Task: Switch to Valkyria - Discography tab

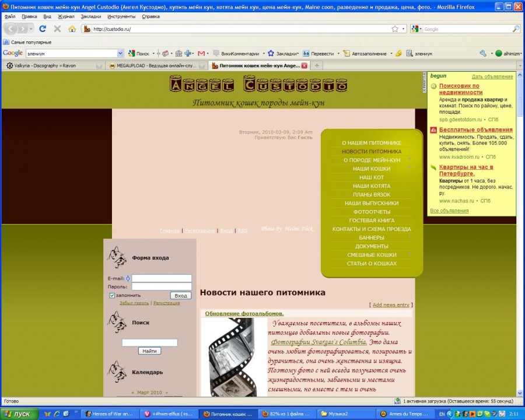Action: pyautogui.click(x=54, y=66)
